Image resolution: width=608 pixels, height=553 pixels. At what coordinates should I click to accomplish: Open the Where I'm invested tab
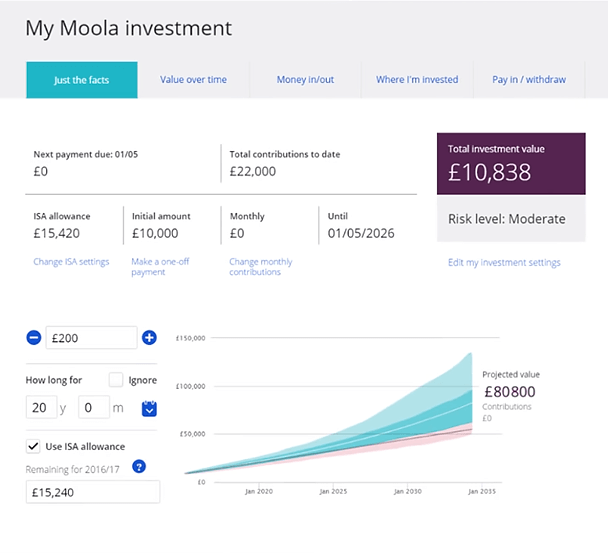tap(417, 79)
